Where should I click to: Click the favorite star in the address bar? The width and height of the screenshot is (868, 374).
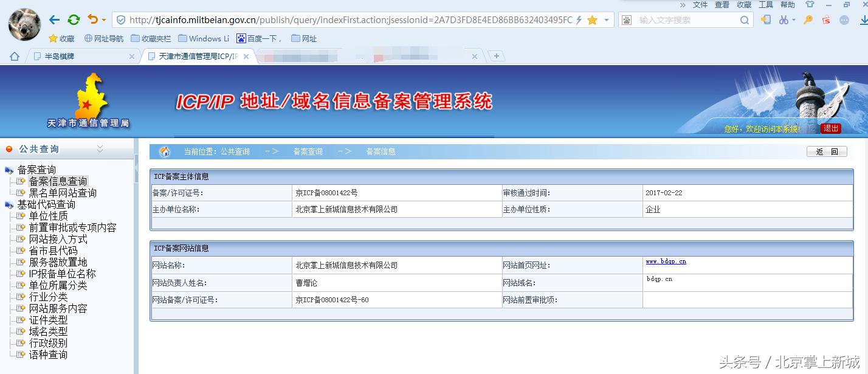593,20
